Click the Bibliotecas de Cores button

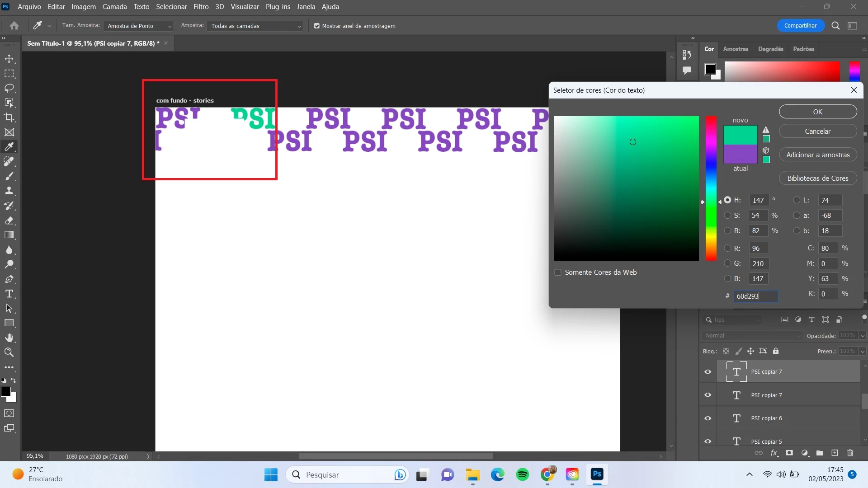[x=818, y=178]
